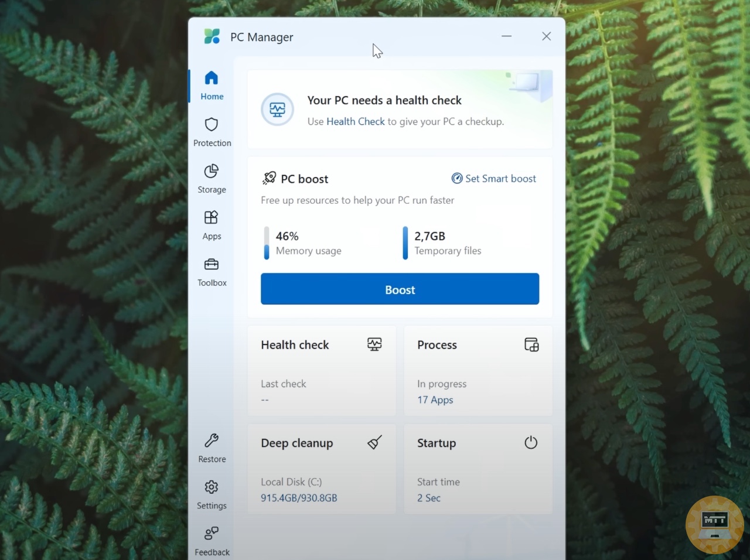Click 'Free up resources' description text
Image resolution: width=750 pixels, height=560 pixels.
pos(357,200)
